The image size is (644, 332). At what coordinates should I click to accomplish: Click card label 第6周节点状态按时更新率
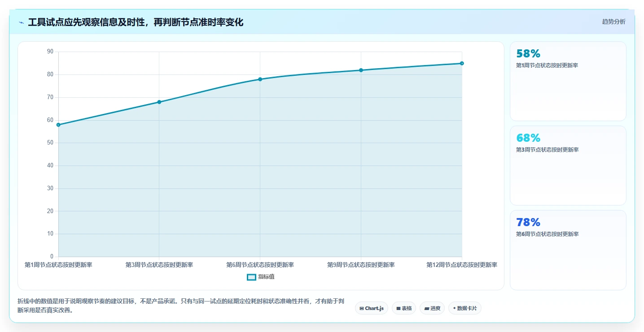(547, 234)
